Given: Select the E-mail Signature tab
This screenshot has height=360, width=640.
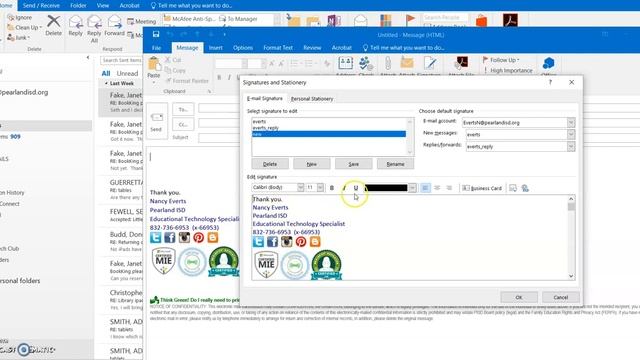Looking at the screenshot, I should pos(264,98).
